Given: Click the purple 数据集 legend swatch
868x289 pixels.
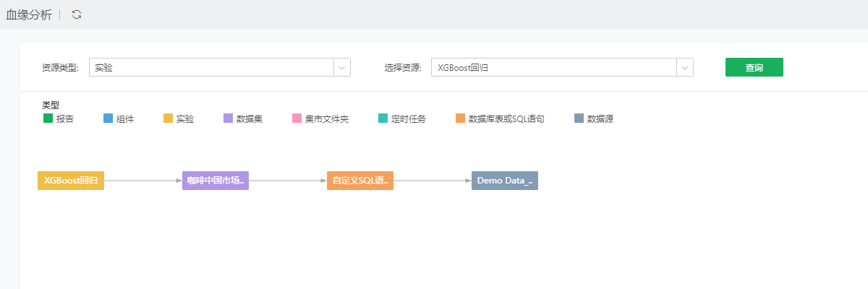Looking at the screenshot, I should point(229,118).
